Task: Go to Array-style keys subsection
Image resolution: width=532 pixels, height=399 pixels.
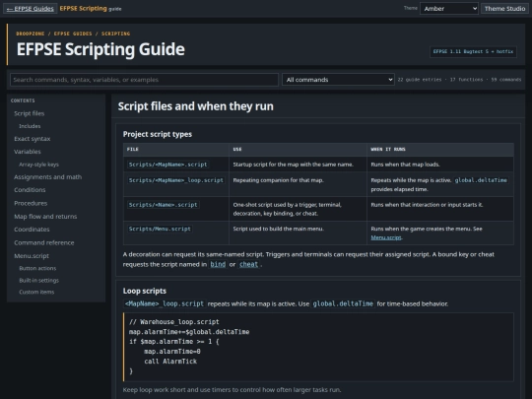Action: pyautogui.click(x=38, y=165)
